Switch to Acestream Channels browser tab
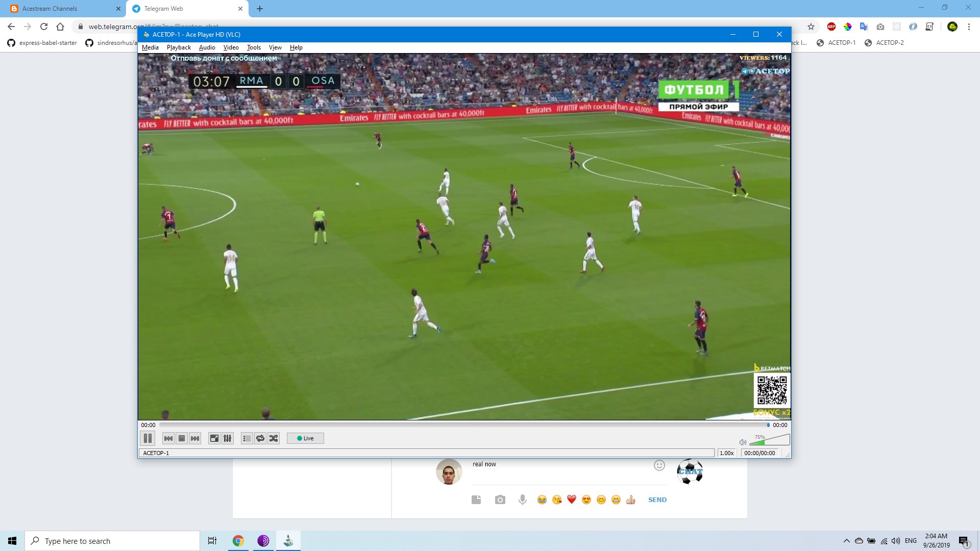The image size is (980, 551). (x=63, y=9)
